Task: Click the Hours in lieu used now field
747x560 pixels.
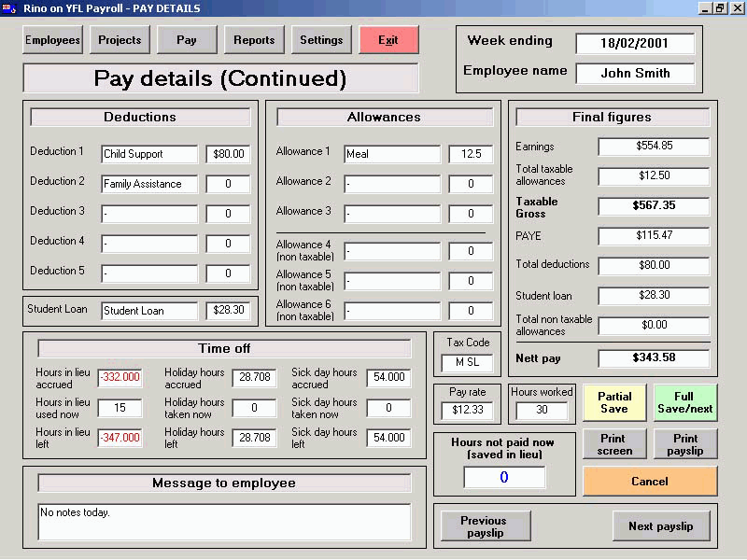Action: click(x=120, y=408)
